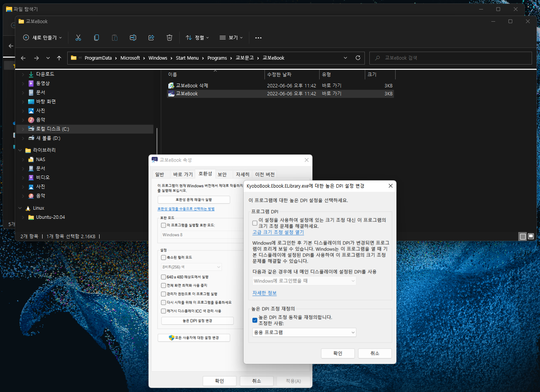Switch to the 이전 버전 tab
The width and height of the screenshot is (540, 392).
pos(265,174)
